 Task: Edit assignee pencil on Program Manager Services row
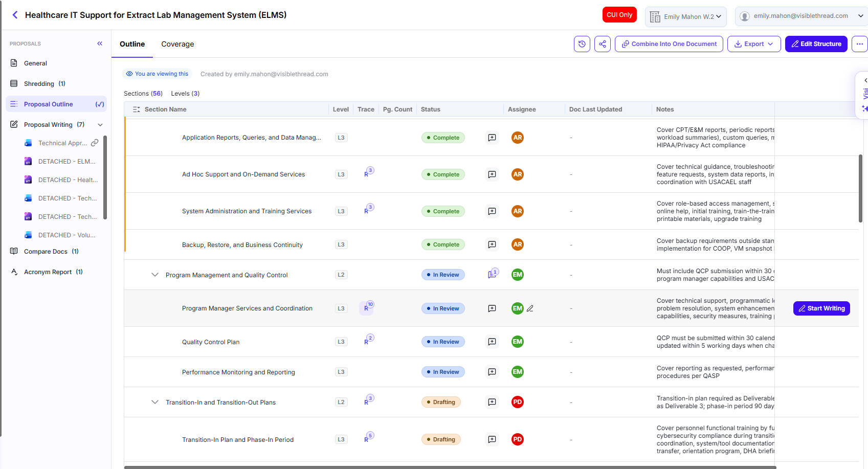[x=530, y=308]
